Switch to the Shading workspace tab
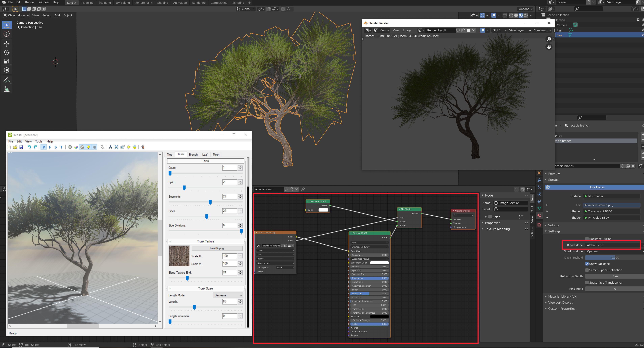Screen dimensions: 644x348 point(163,3)
